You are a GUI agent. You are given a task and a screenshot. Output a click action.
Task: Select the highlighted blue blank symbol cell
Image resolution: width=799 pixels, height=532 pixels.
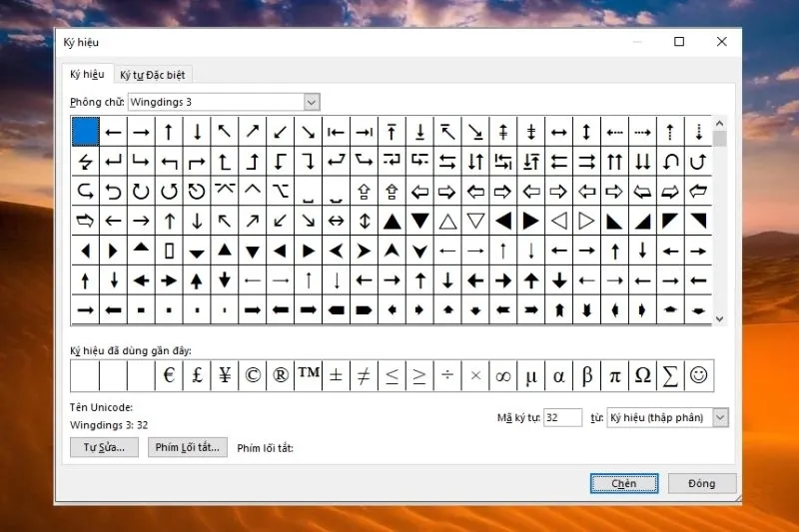pyautogui.click(x=86, y=132)
